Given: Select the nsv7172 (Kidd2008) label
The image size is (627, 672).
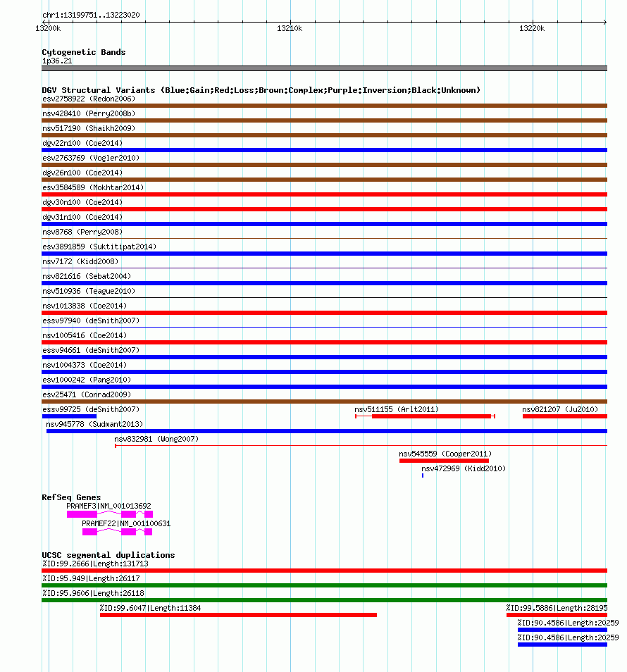Looking at the screenshot, I should [80, 261].
